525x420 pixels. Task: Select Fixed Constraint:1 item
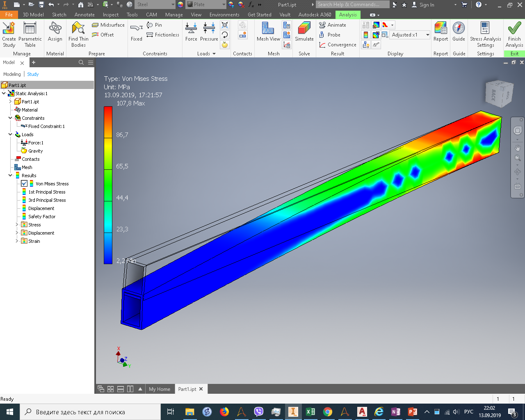click(x=46, y=126)
